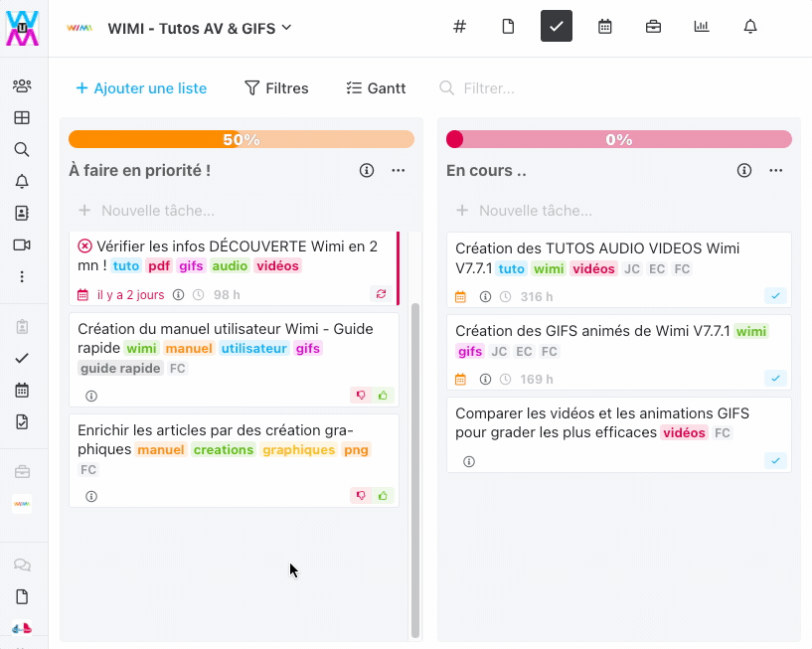Open the file icon at sidebar bottom
Screen dimensions: 812x649
[22, 596]
